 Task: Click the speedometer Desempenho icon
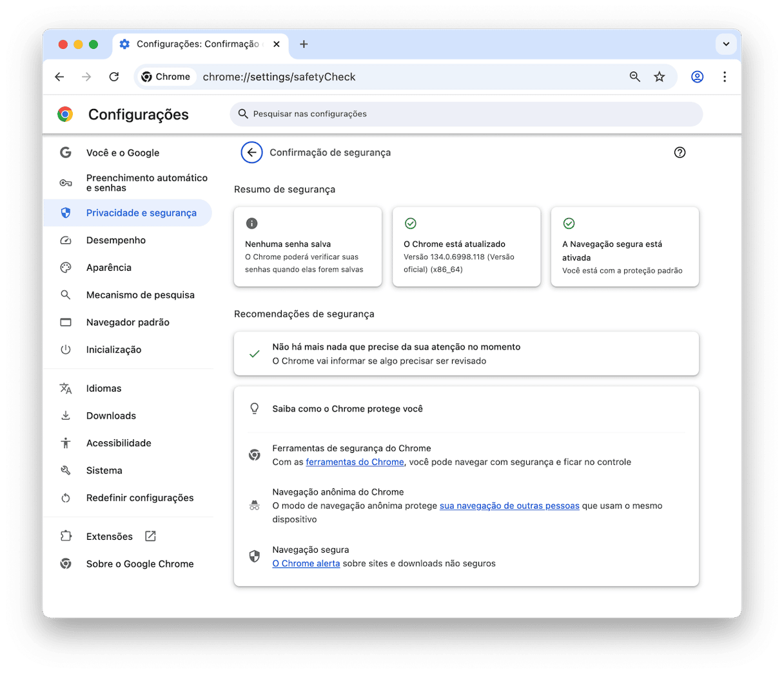pyautogui.click(x=66, y=240)
